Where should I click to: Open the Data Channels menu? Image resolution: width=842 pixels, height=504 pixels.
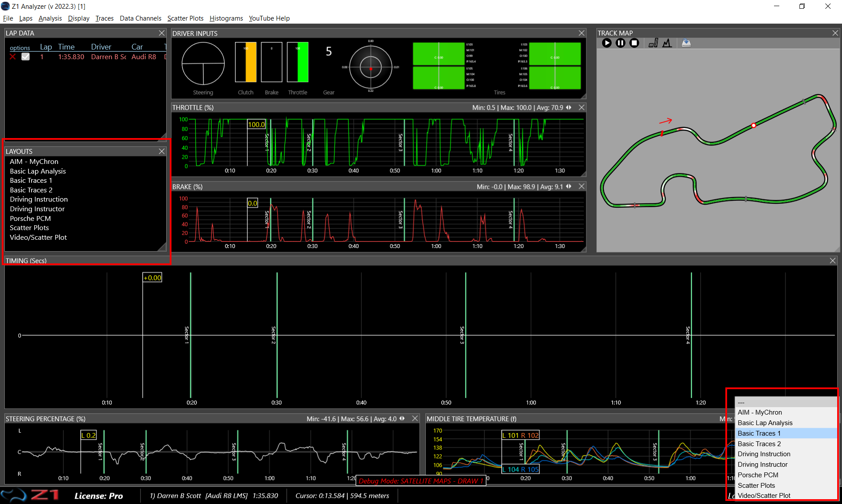(x=140, y=18)
